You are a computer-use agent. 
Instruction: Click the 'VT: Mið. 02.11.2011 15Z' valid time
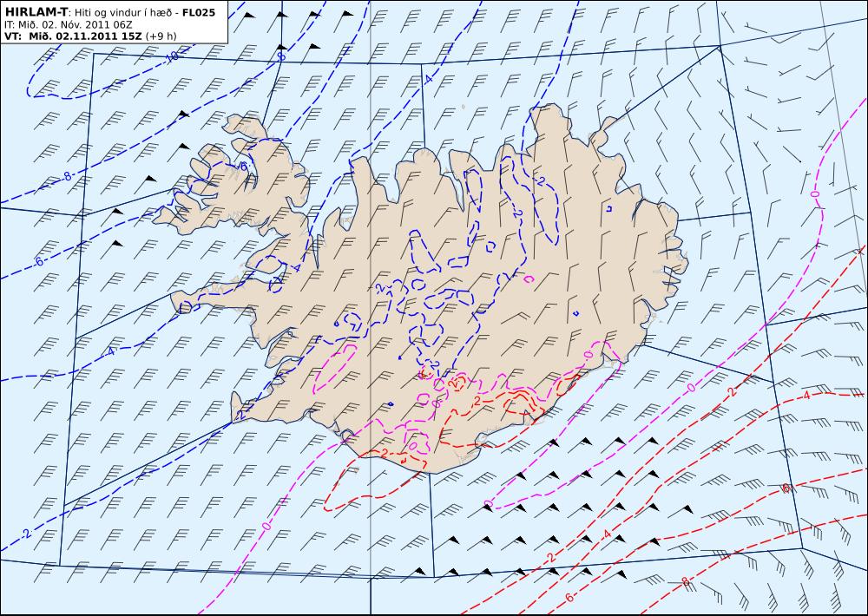pyautogui.click(x=73, y=36)
